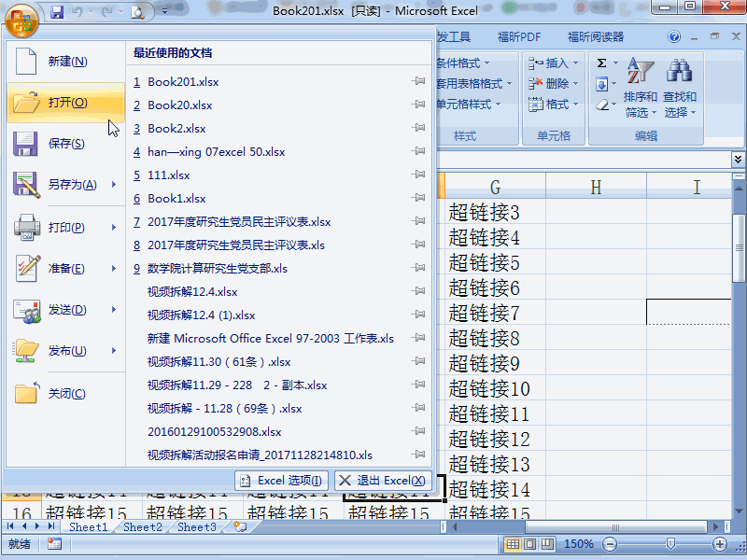Choose New (新建) in the Office menu
Viewport: 747px width, 560px height.
coord(65,61)
